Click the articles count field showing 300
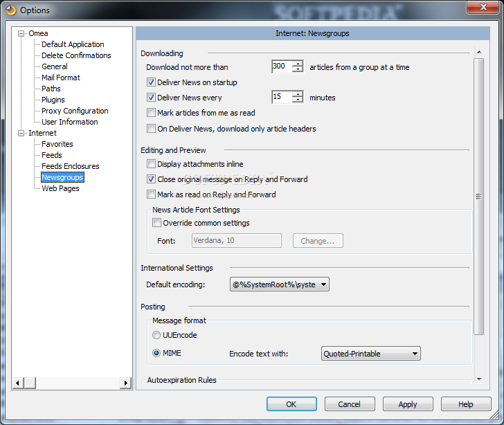Viewport: 504px width, 425px height. (x=282, y=66)
